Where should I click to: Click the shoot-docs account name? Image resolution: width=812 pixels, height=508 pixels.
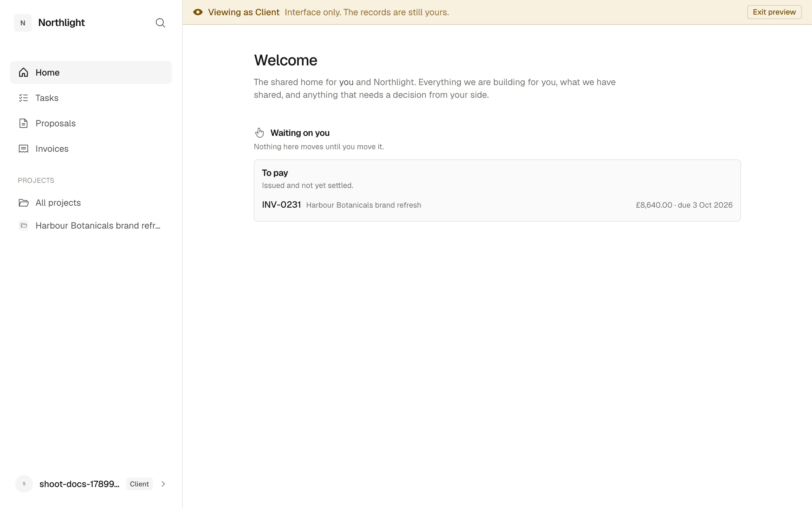tap(79, 484)
